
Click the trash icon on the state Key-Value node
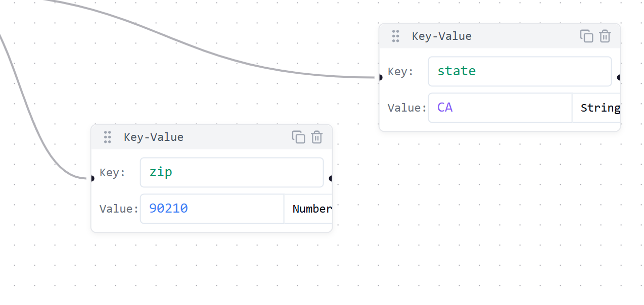pyautogui.click(x=605, y=36)
